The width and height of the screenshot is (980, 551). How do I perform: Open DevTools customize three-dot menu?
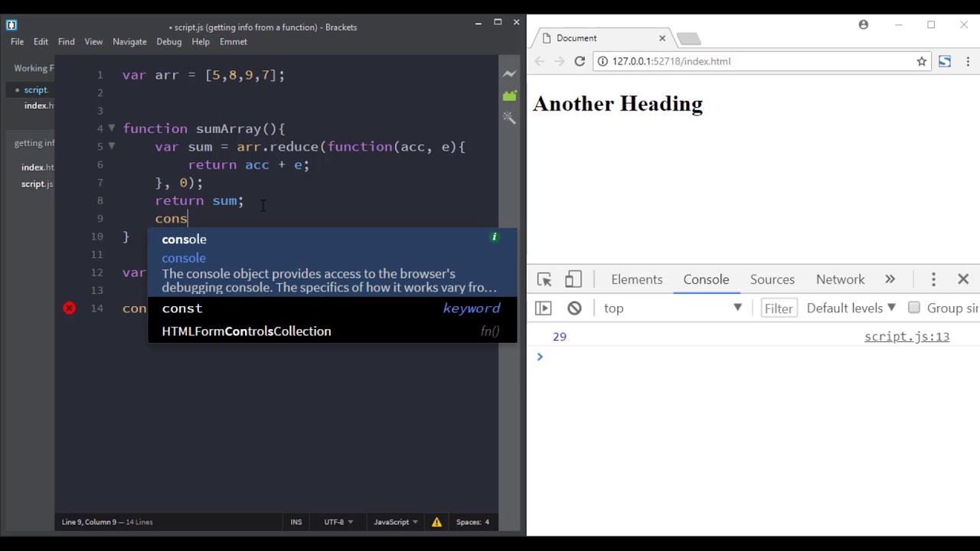(x=933, y=279)
